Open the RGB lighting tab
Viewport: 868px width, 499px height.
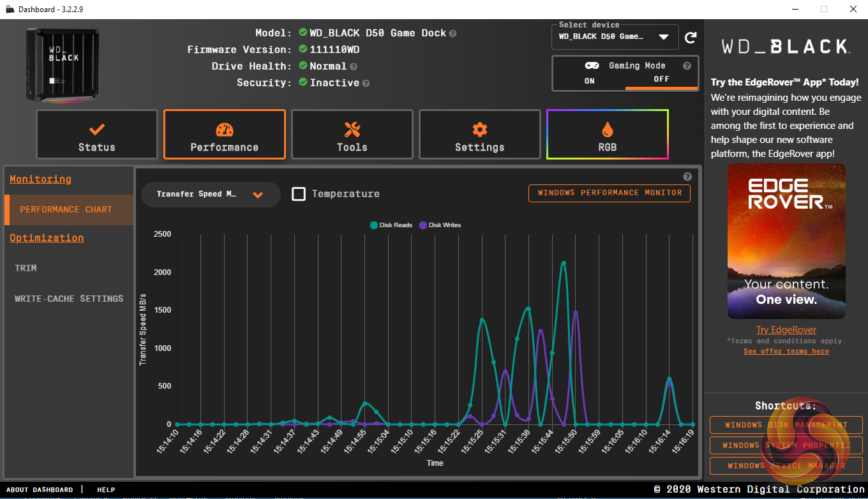608,135
